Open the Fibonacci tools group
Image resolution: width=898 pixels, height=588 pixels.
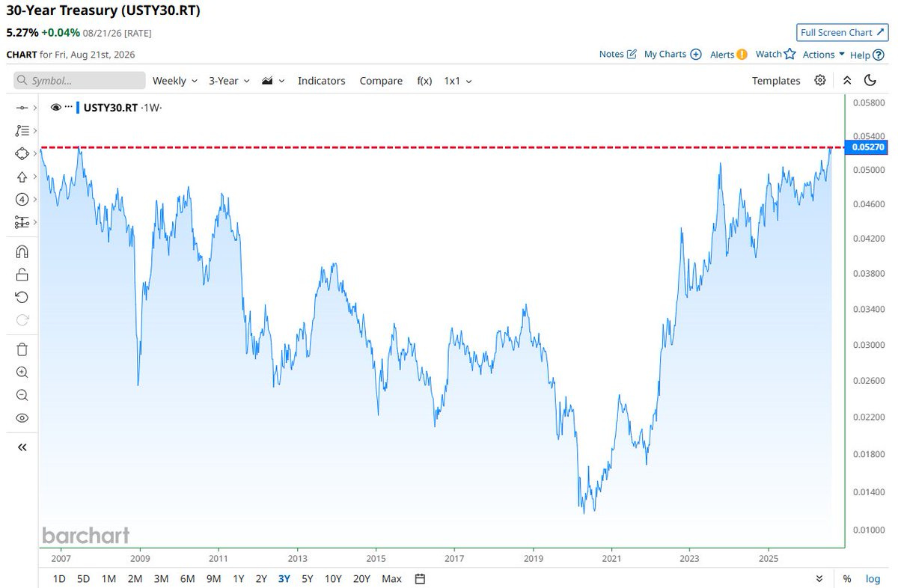click(22, 130)
